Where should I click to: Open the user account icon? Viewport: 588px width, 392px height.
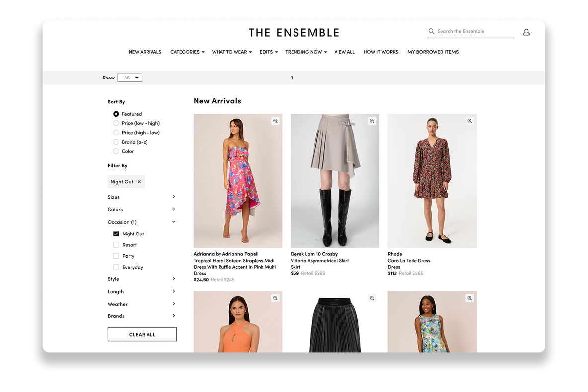point(526,32)
